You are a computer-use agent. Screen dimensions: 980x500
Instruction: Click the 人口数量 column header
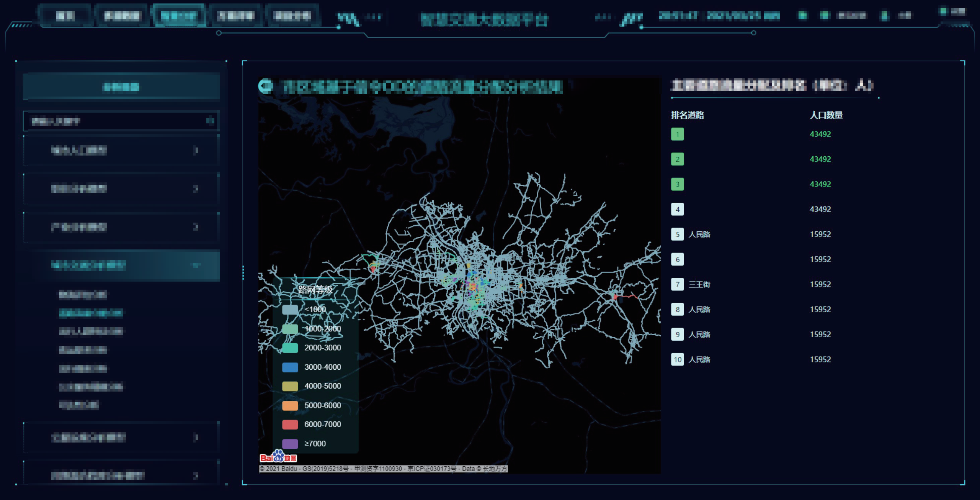point(826,115)
